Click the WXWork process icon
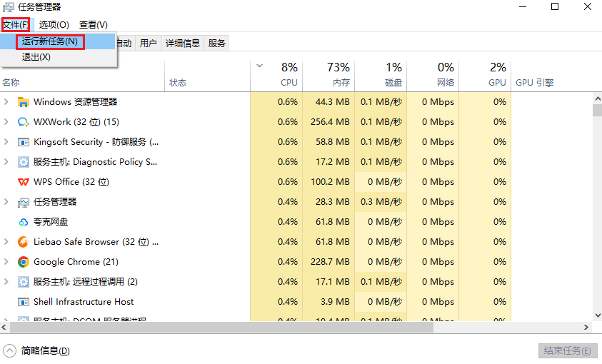Screen dimensions: 602x364 point(23,122)
